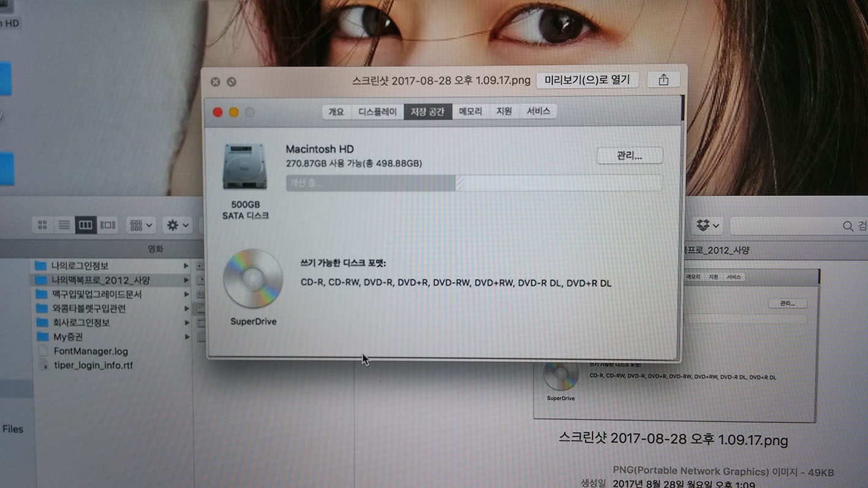The height and width of the screenshot is (488, 868).
Task: Click the Macintosh HD disk icon
Action: pos(245,167)
